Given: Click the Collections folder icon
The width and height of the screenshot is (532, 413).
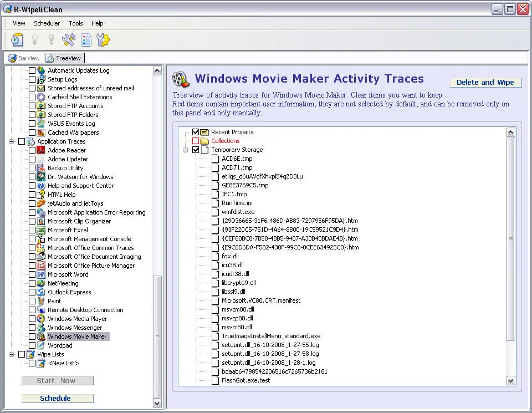Looking at the screenshot, I should coord(204,141).
